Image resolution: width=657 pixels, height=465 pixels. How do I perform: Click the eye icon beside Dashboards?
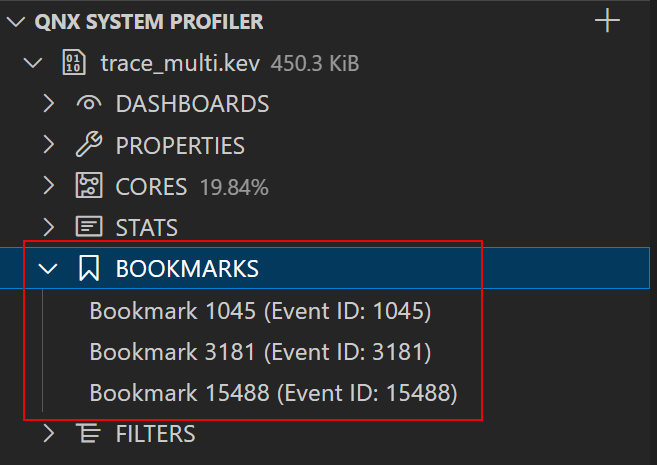(89, 104)
